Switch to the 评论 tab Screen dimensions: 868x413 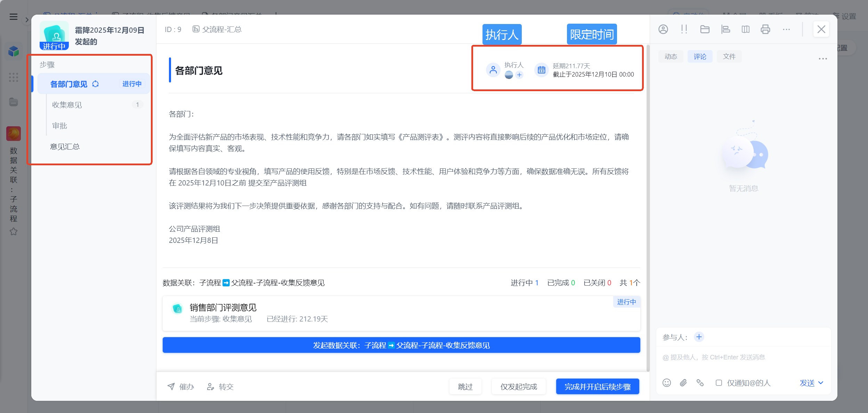click(700, 56)
